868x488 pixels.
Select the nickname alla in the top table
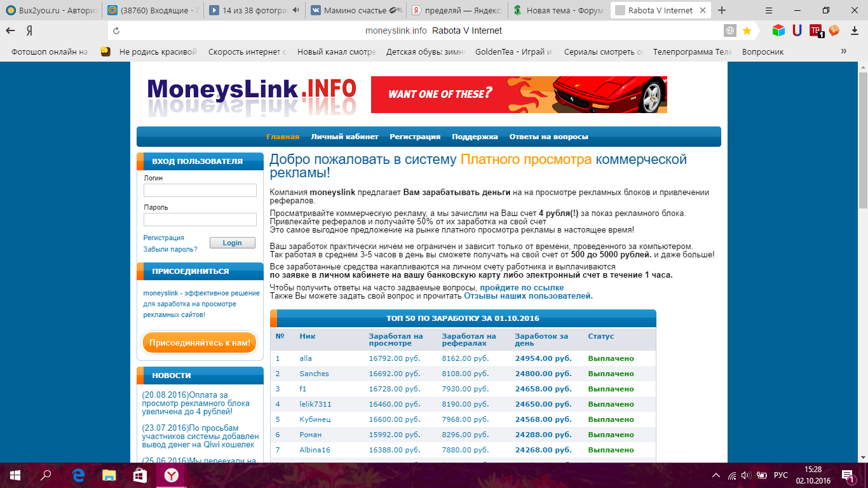coord(306,358)
